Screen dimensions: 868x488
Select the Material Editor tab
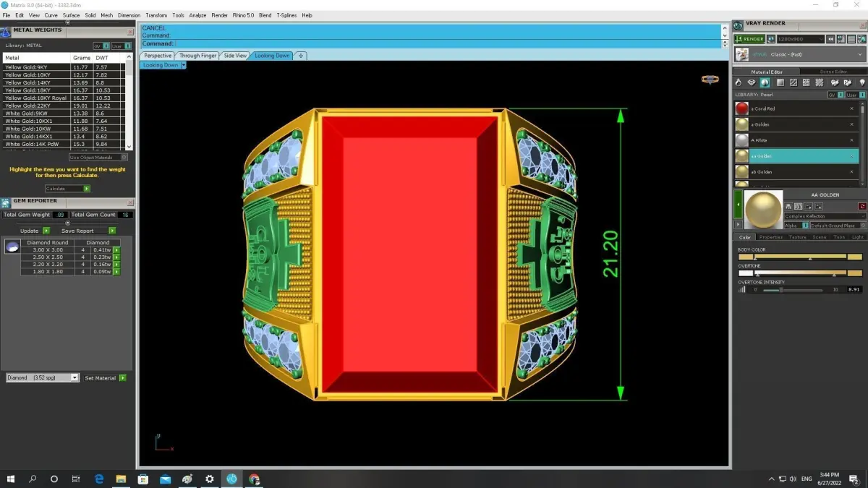coord(767,72)
